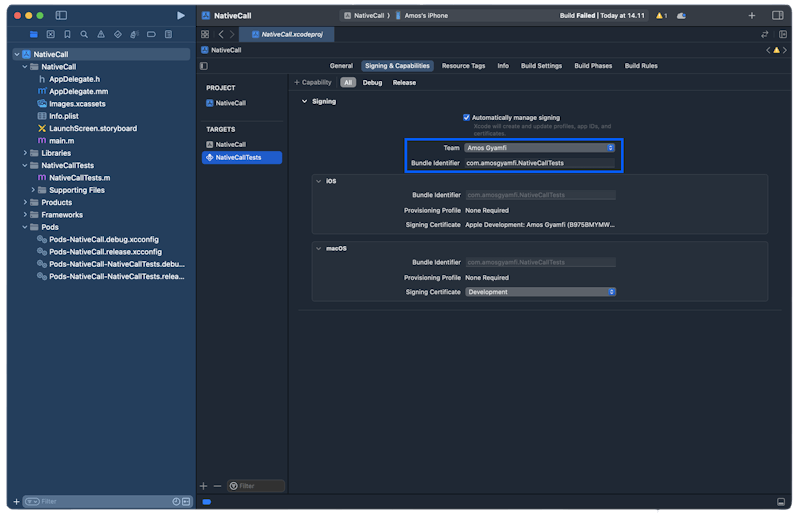Hide the project and targets list

(204, 66)
